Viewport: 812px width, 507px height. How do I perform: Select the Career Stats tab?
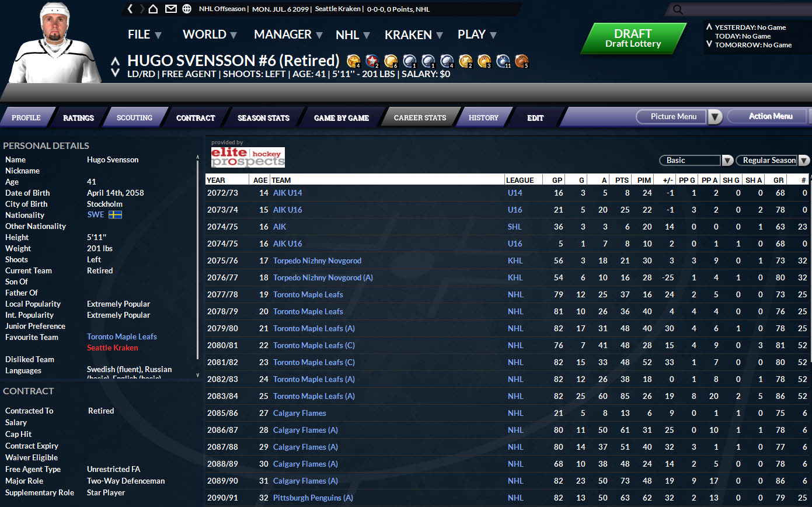[x=420, y=117]
